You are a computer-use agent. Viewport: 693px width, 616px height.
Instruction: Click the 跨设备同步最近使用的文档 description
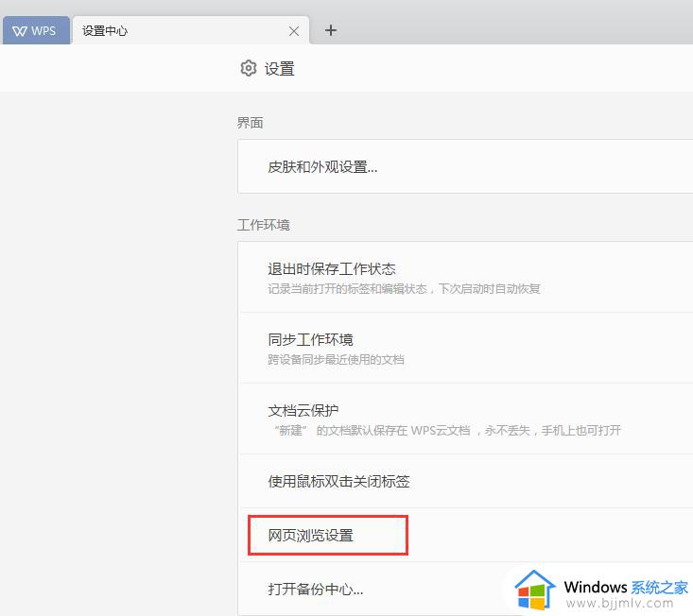point(336,359)
